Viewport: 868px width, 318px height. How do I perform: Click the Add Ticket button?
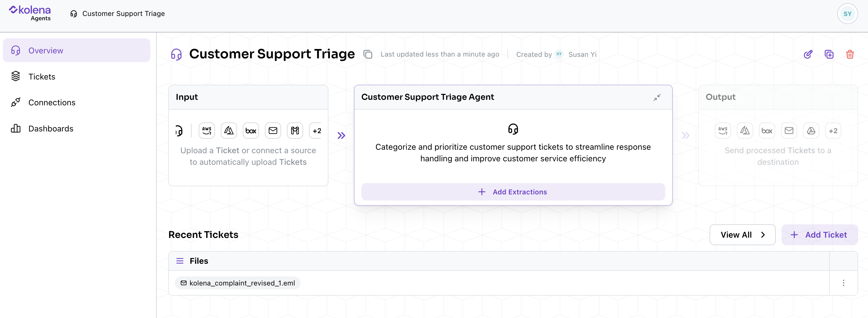pos(819,235)
